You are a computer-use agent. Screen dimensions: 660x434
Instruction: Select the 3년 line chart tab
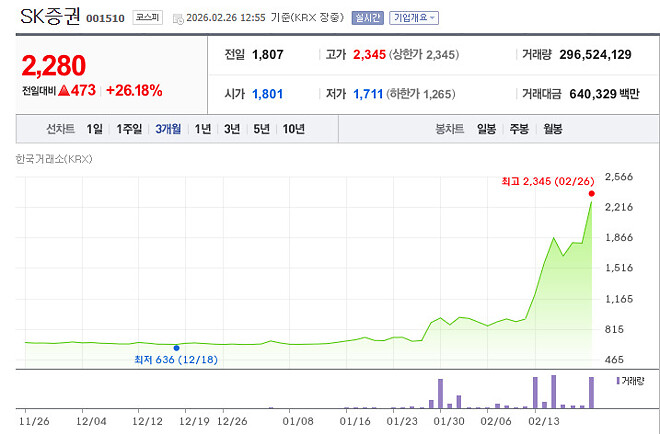pyautogui.click(x=232, y=129)
